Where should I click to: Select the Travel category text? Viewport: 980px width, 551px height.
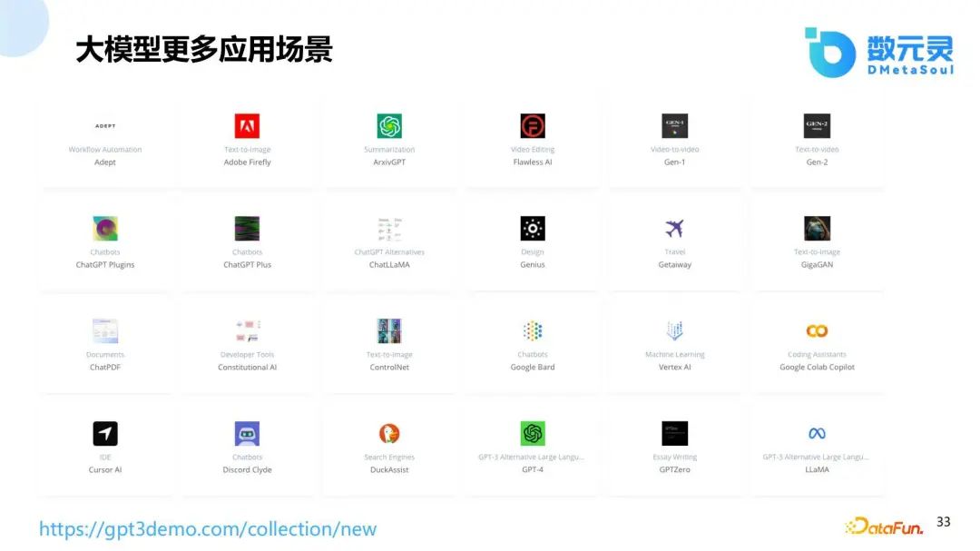pyautogui.click(x=674, y=252)
